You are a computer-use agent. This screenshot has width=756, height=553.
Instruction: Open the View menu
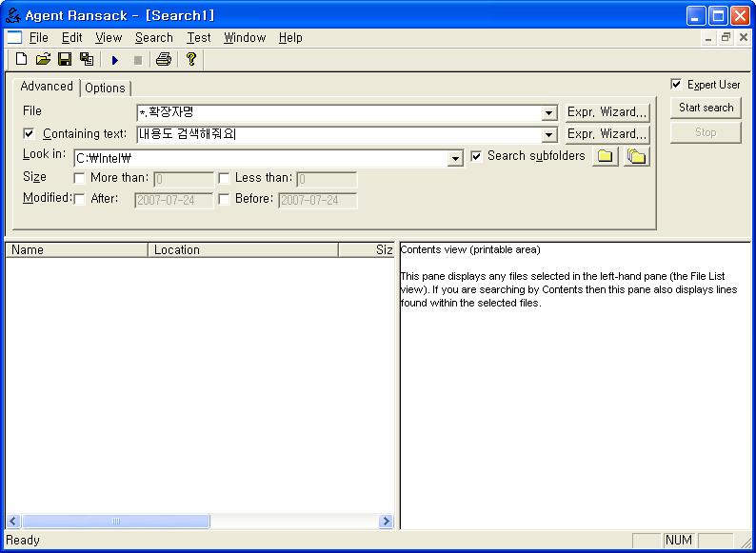pyautogui.click(x=109, y=38)
